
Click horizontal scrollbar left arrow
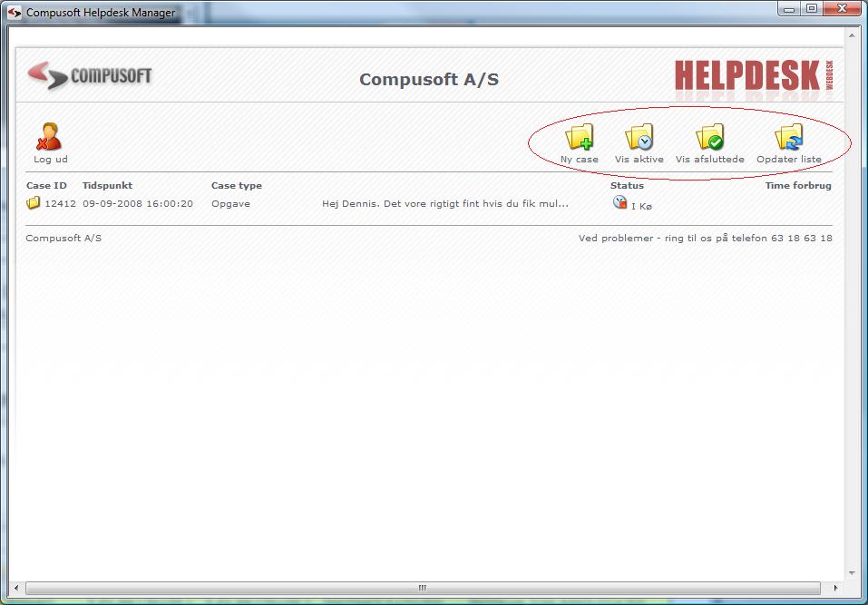16,588
